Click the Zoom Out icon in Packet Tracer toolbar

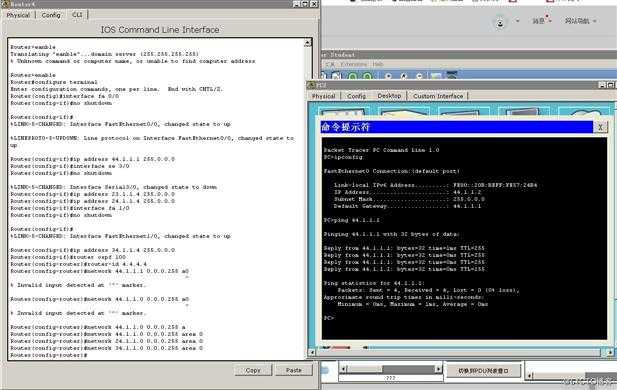click(x=419, y=76)
